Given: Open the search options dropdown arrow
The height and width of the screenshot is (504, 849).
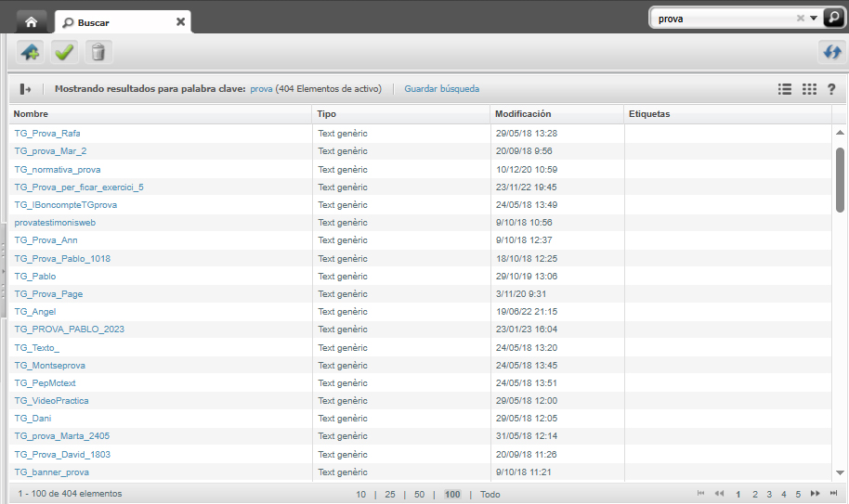Looking at the screenshot, I should click(x=813, y=18).
